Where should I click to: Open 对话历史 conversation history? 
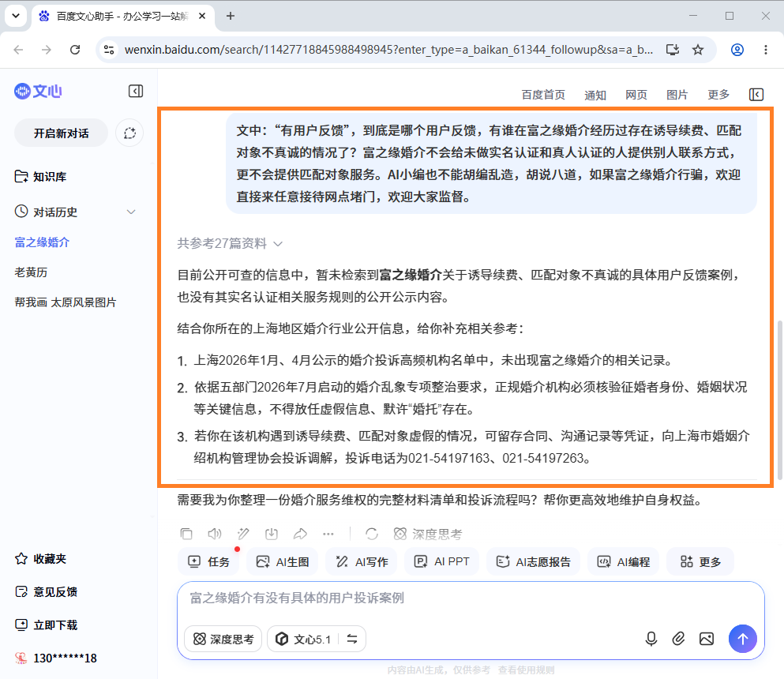pos(46,212)
